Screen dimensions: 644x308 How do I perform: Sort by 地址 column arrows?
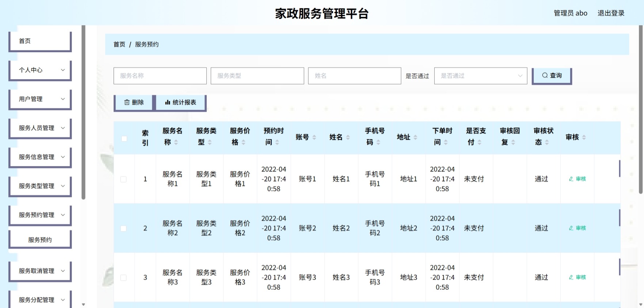click(x=415, y=137)
